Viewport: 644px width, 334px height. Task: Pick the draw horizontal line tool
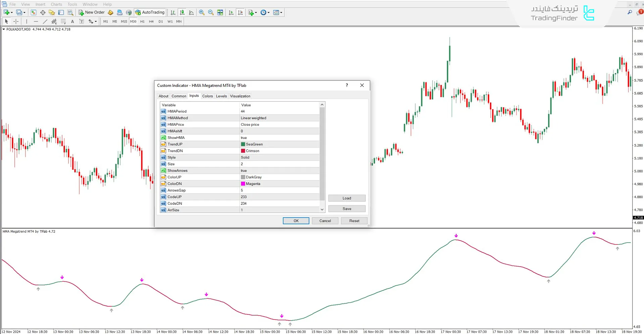tap(36, 21)
